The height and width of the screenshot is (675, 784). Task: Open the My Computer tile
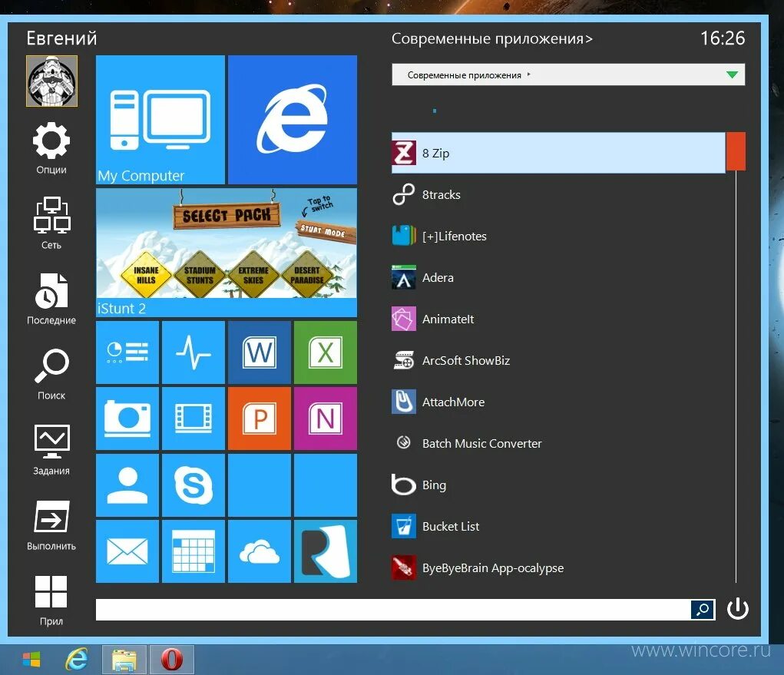(160, 120)
